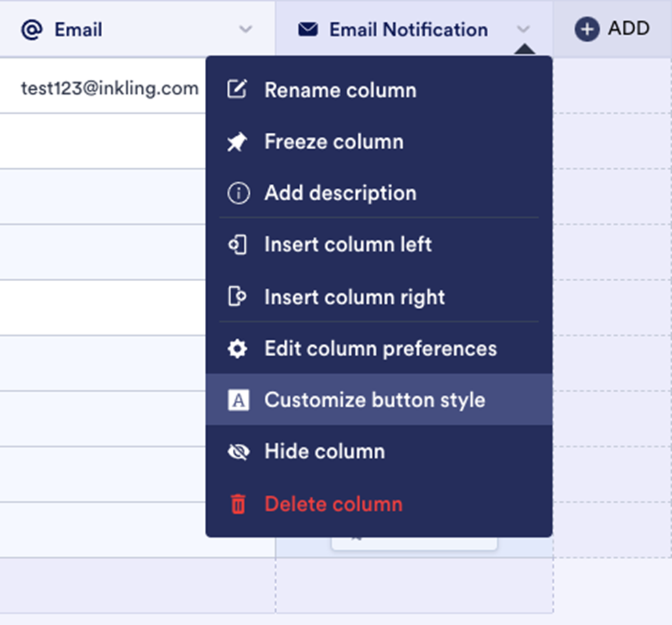Image resolution: width=672 pixels, height=625 pixels.
Task: Expand the Email column dropdown chevron
Action: (x=246, y=29)
